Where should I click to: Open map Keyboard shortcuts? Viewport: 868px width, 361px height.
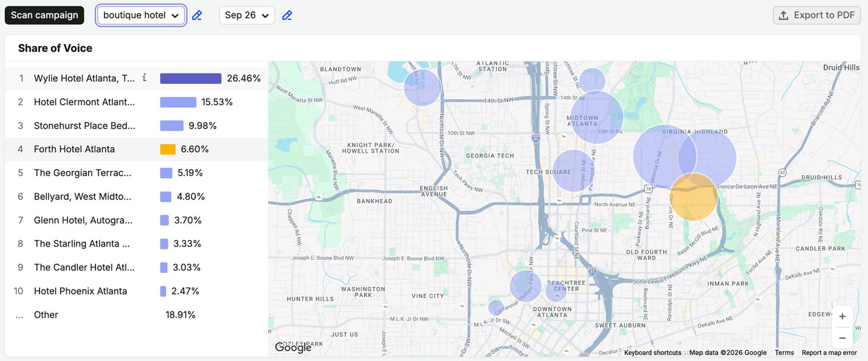[x=653, y=353]
